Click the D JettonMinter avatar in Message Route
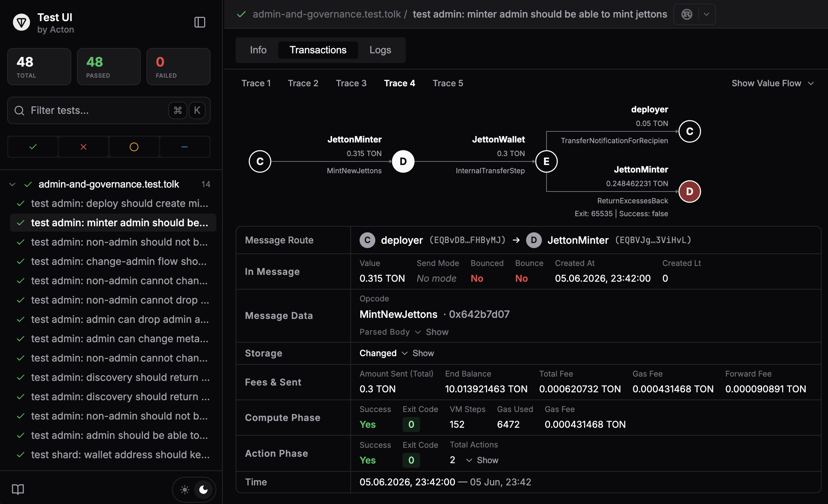The width and height of the screenshot is (828, 504). [x=534, y=240]
